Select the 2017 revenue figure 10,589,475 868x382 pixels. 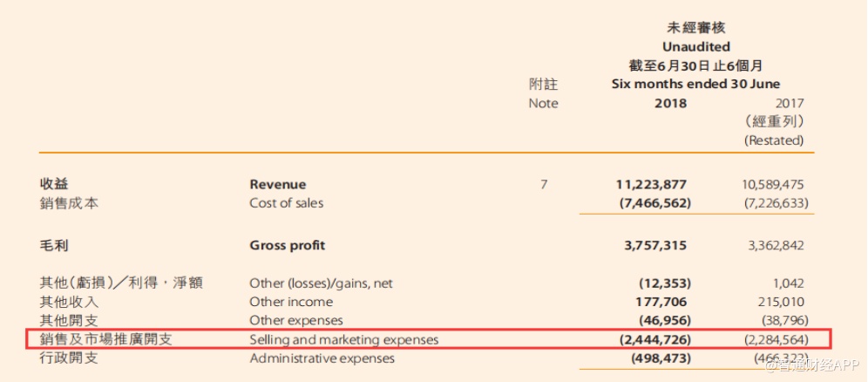pyautogui.click(x=770, y=184)
